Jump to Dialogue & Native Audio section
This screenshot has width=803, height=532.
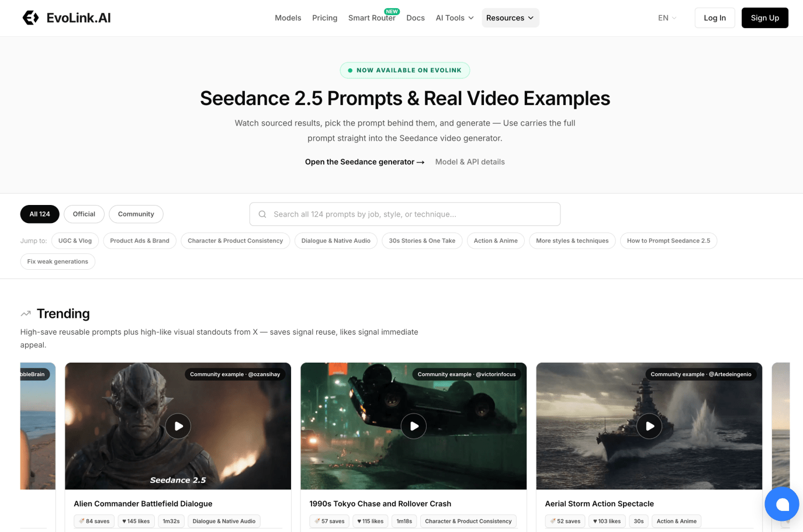(x=336, y=241)
